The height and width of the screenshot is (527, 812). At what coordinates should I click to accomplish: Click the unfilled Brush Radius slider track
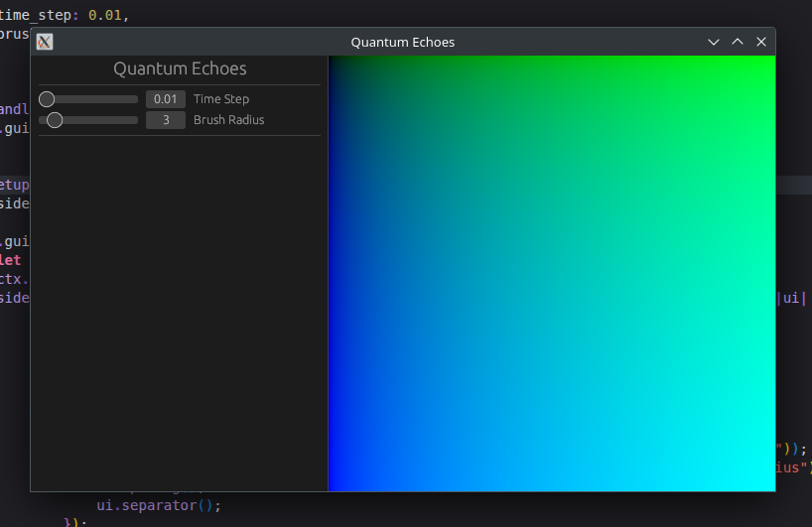(104, 120)
